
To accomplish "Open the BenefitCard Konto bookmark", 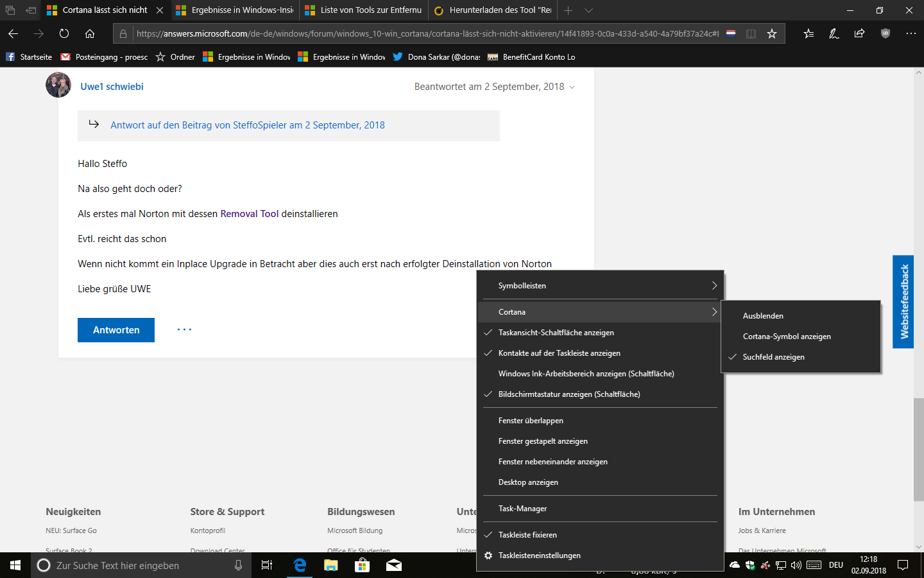I will (x=531, y=57).
